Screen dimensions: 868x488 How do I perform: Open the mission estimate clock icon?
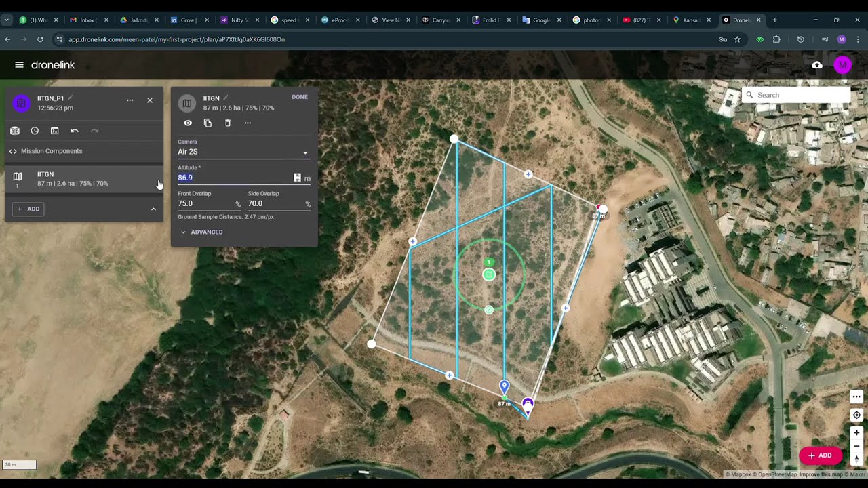35,131
